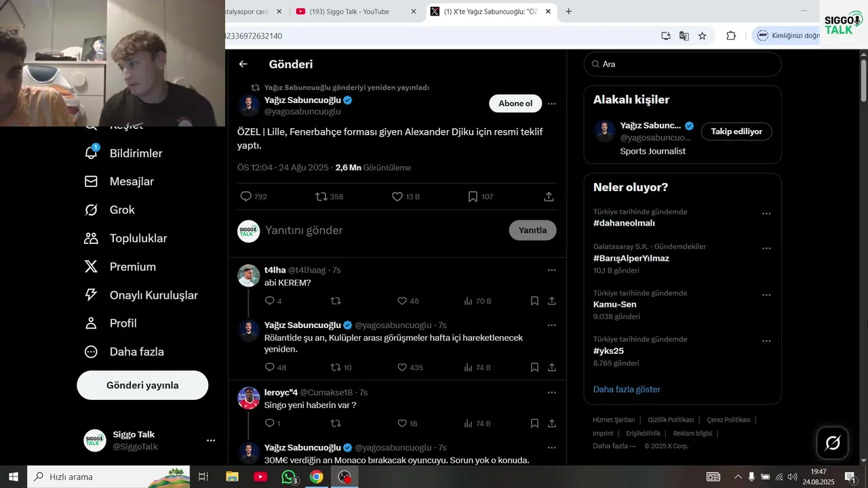Click Abone ol subscribe button
Viewport: 868px width, 488px height.
click(515, 104)
